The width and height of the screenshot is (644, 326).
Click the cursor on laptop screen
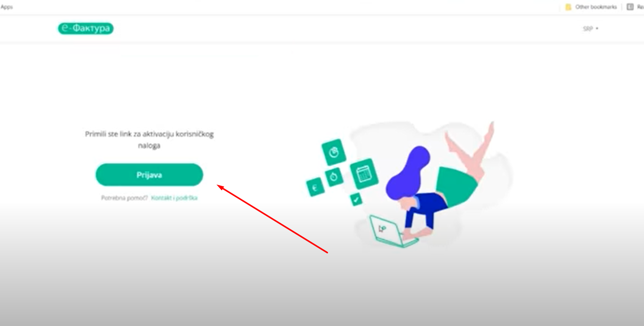pyautogui.click(x=382, y=229)
